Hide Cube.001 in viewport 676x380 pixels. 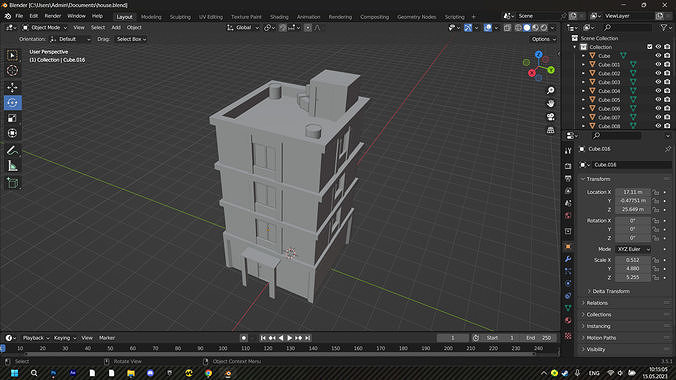point(658,64)
